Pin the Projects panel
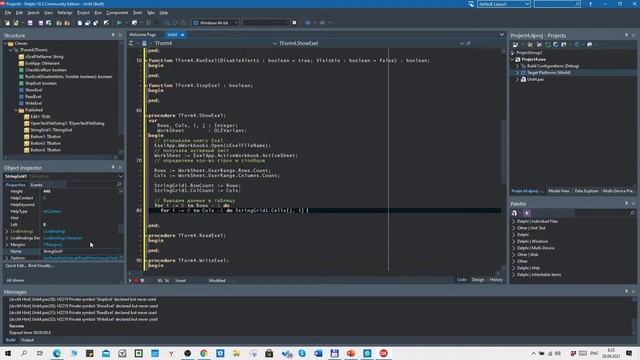Viewport: 640px width, 360px height. pos(627,36)
